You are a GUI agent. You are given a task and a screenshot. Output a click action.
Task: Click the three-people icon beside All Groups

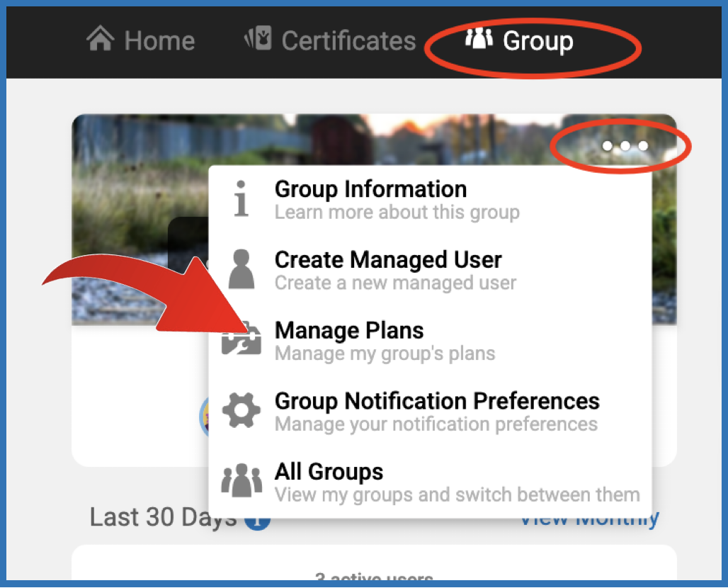(241, 482)
